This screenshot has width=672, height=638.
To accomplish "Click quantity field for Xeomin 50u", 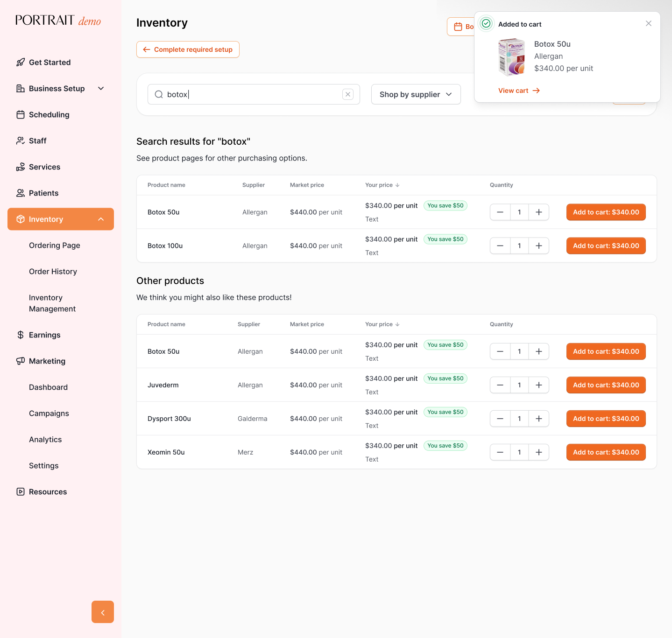I will pos(519,452).
